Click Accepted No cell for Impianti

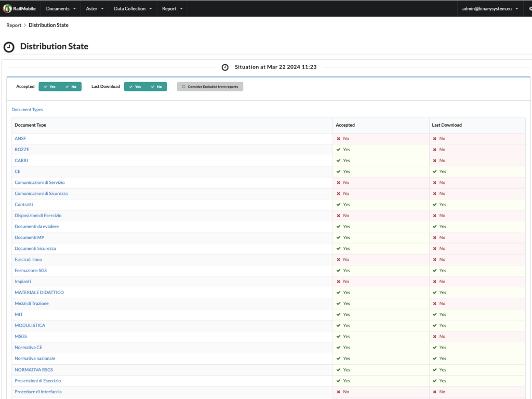point(381,281)
